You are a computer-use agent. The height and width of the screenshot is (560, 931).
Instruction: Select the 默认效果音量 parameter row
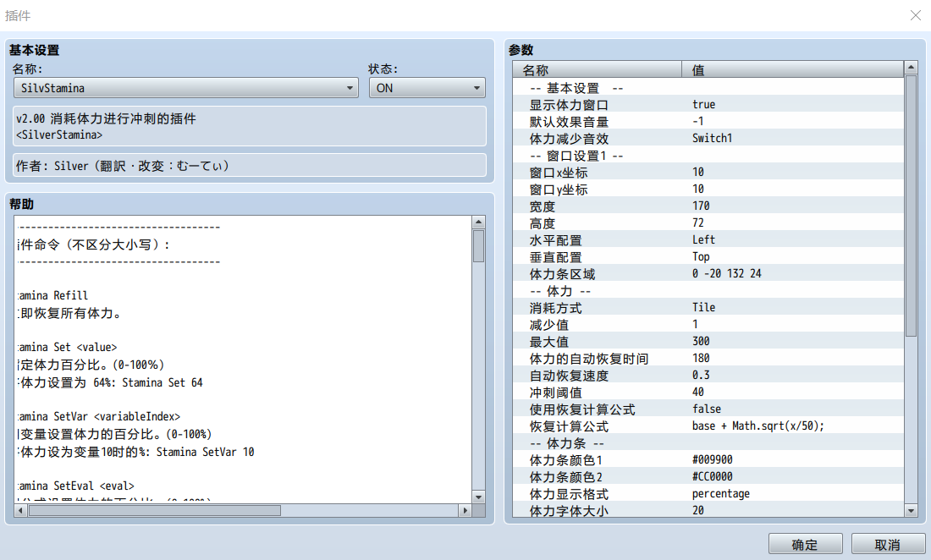(708, 122)
